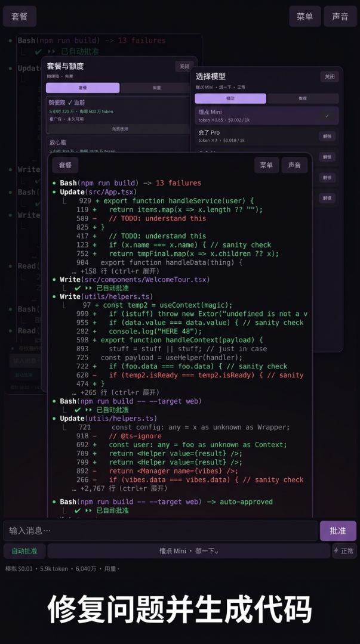Click line 598 export function handleContext(payload)
The image size is (360, 644).
170,340
